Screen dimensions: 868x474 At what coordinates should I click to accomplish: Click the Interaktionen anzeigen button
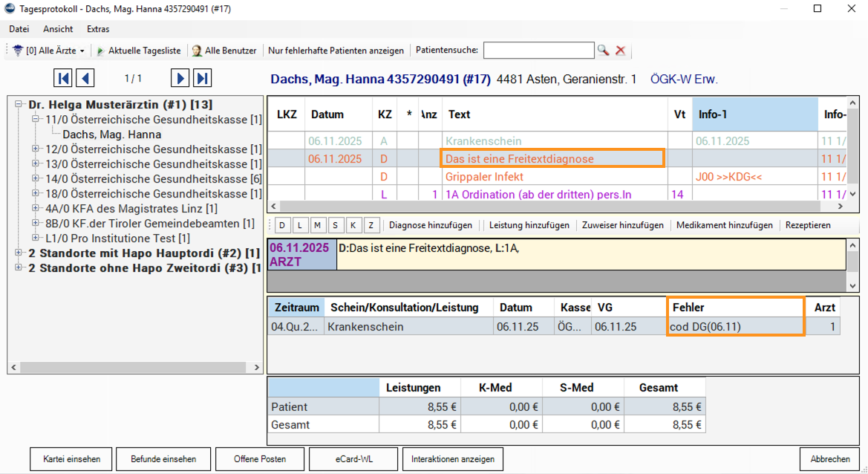(x=452, y=459)
